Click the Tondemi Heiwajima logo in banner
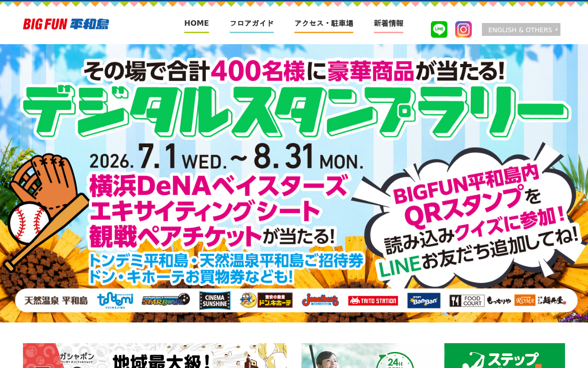 115,300
